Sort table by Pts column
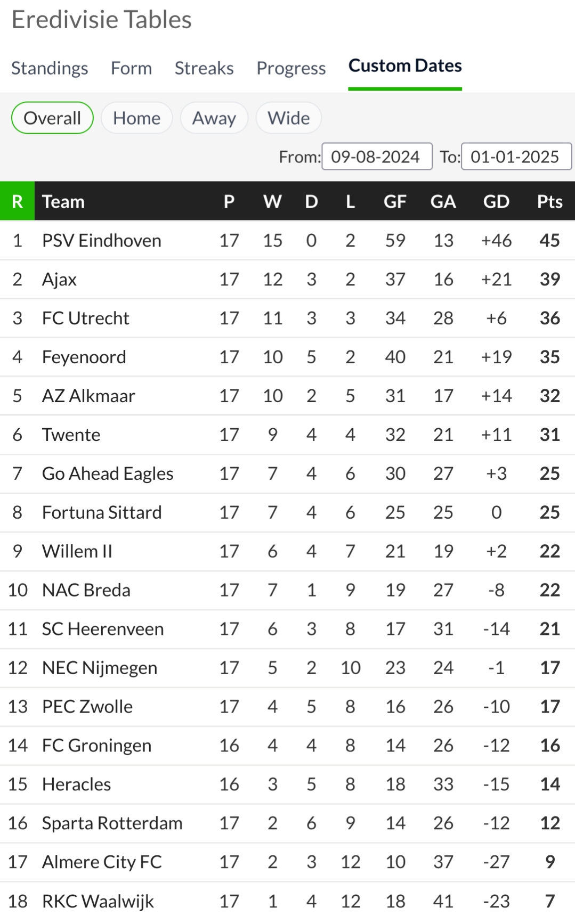This screenshot has width=575, height=924. 549,201
